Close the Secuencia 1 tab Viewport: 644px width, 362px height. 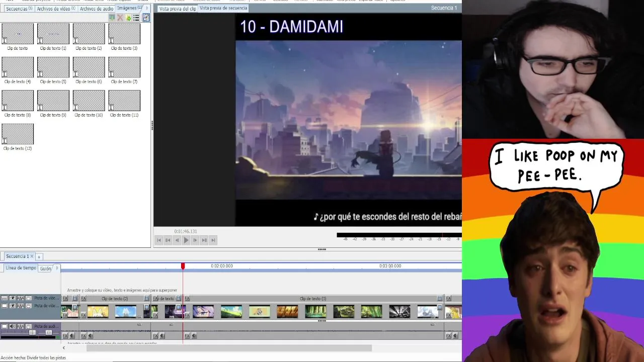(32, 256)
